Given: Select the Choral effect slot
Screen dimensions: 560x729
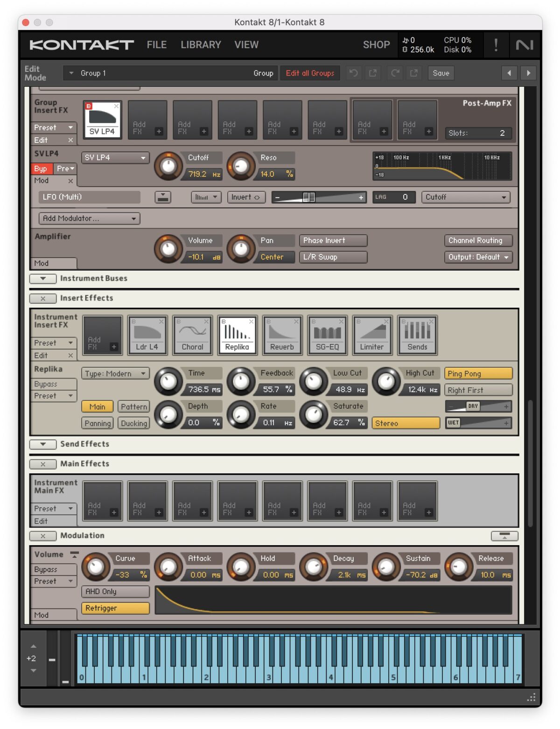Looking at the screenshot, I should (192, 335).
